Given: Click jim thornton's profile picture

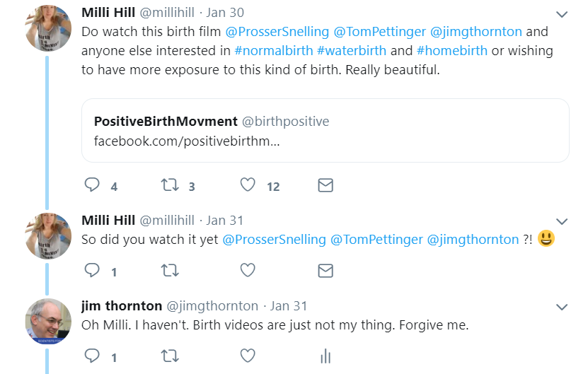Looking at the screenshot, I should pyautogui.click(x=48, y=322).
